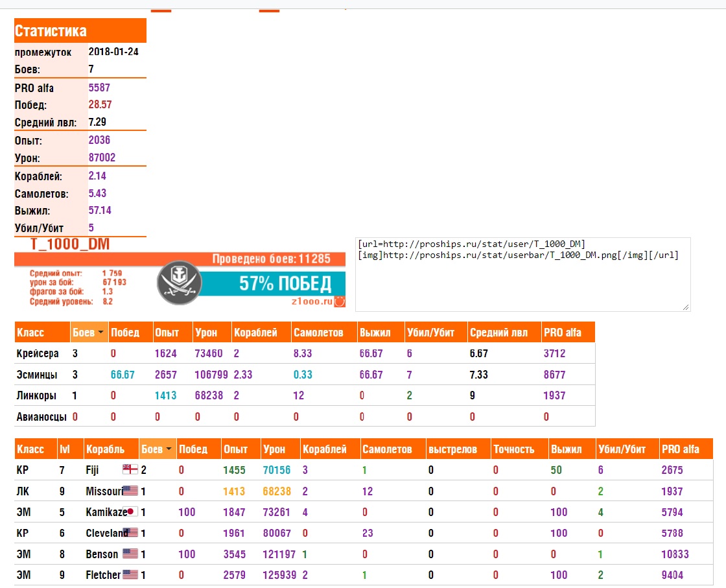Click the British flag icon next to Fiji
726x588 pixels.
click(x=130, y=469)
